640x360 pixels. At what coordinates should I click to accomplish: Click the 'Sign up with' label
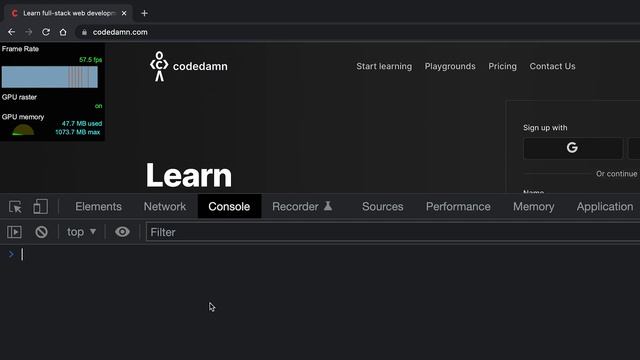coord(545,128)
